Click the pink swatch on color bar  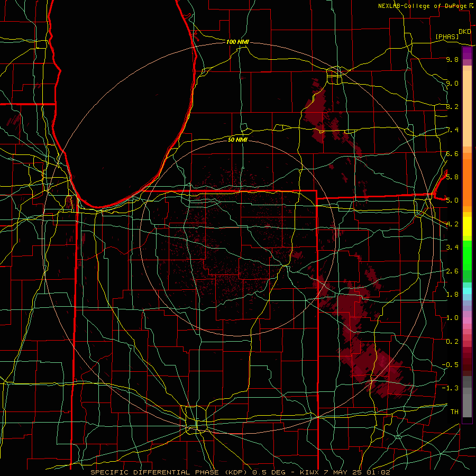(x=467, y=321)
